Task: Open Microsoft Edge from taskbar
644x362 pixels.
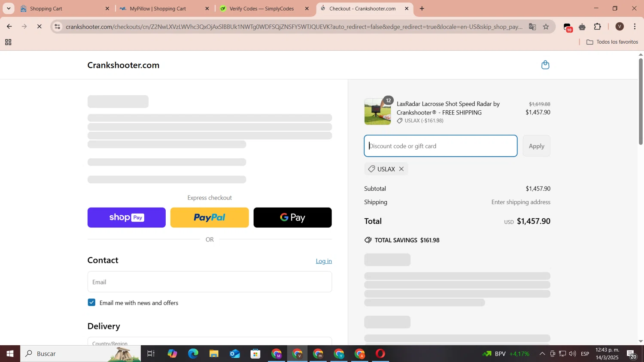Action: pos(193,354)
